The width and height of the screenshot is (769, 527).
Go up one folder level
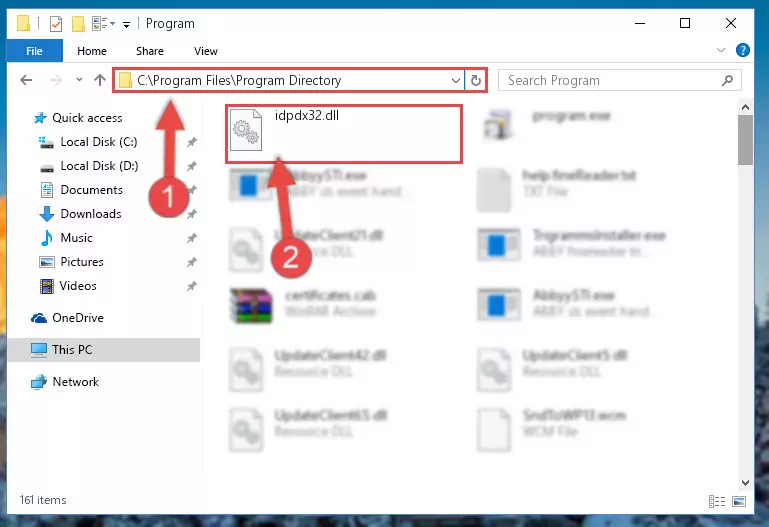(x=100, y=80)
